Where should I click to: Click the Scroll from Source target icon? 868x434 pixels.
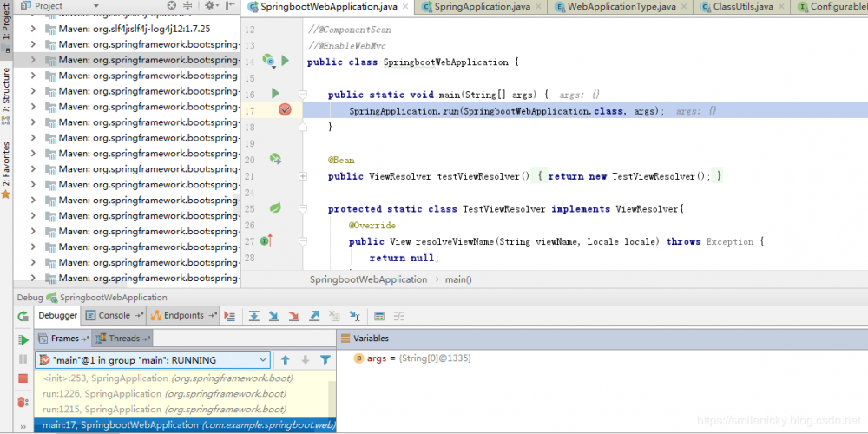[172, 5]
